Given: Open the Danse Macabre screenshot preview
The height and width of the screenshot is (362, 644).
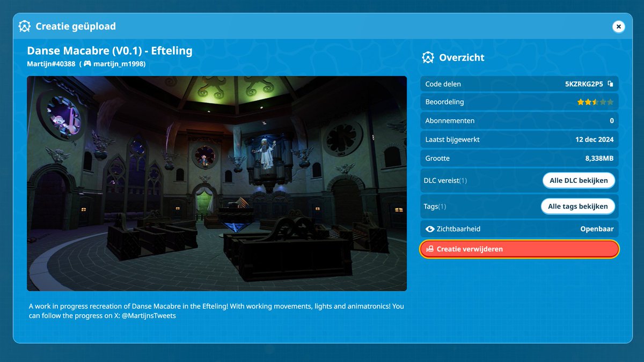Looking at the screenshot, I should coord(217,183).
